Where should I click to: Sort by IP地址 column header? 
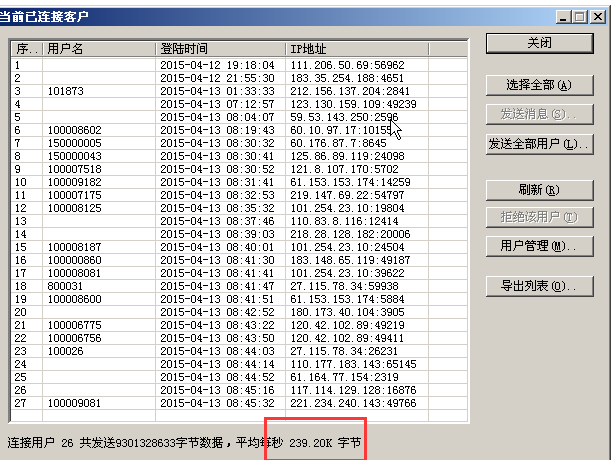[x=357, y=49]
